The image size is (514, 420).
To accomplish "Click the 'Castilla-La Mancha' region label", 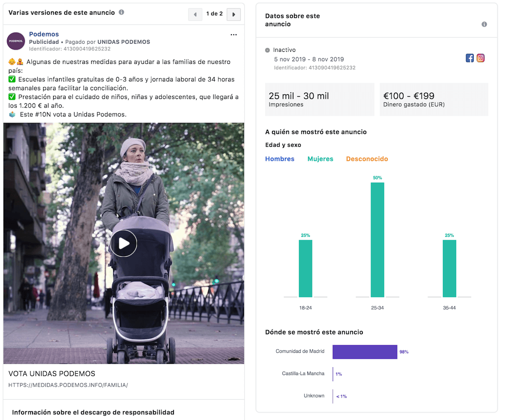I will point(303,373).
